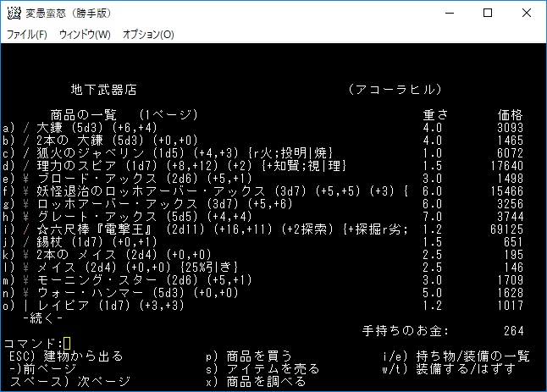Click the 次ページ next page command
Viewport: 547px width, 392px height.
pyautogui.click(x=80, y=382)
